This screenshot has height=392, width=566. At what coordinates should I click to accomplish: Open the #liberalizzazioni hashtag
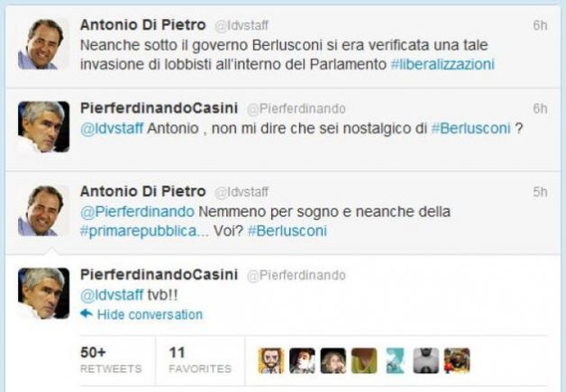click(443, 64)
